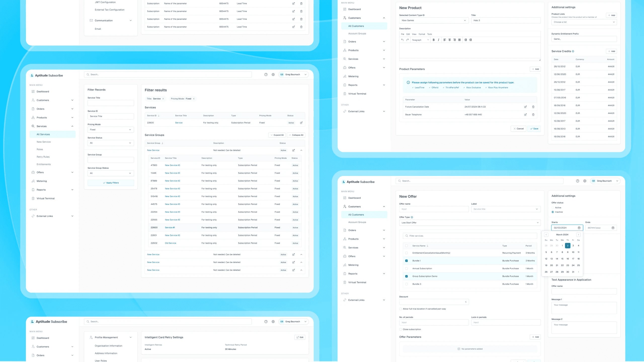This screenshot has width=644, height=362.
Task: Open the Low Start Offer type dropdown
Action: pos(470,223)
